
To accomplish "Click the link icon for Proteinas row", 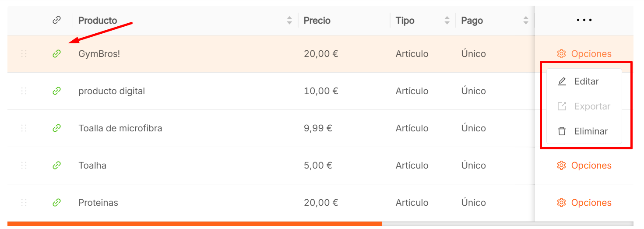I will (x=56, y=203).
